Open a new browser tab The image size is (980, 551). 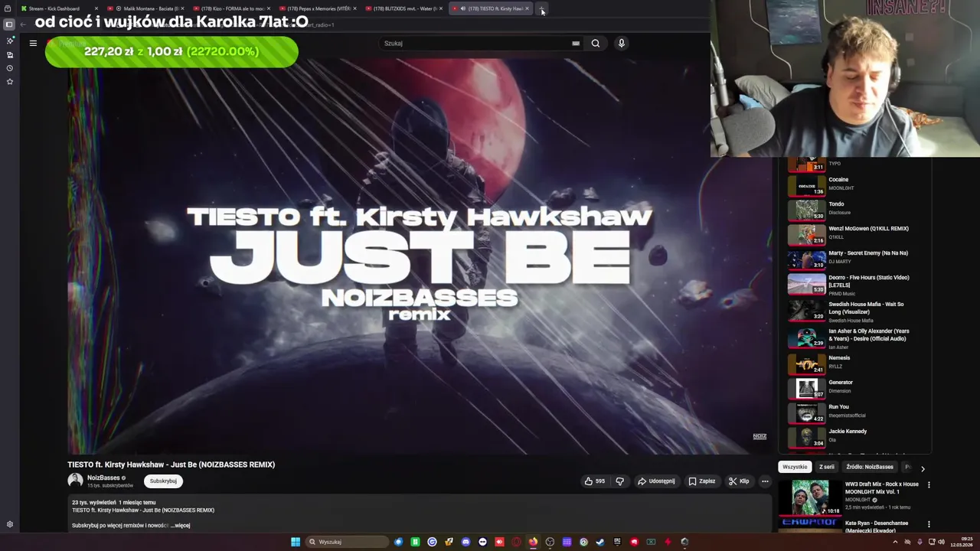click(542, 8)
